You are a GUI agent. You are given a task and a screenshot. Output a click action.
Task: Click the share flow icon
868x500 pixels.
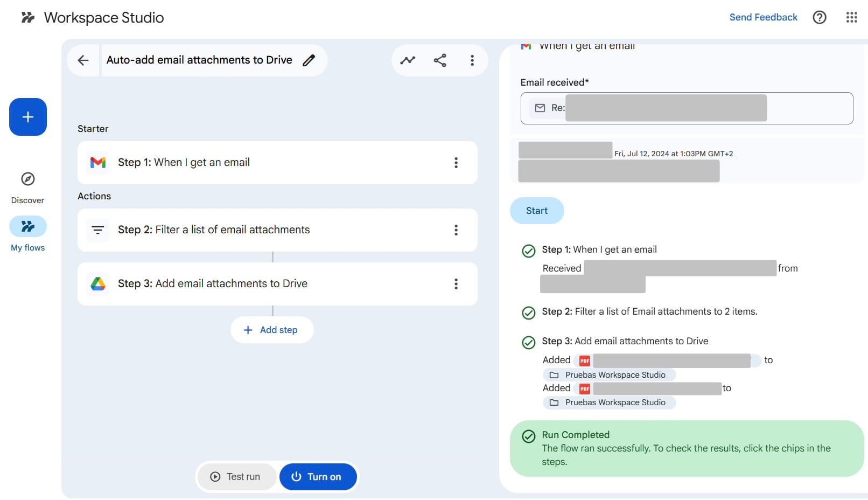click(x=440, y=60)
